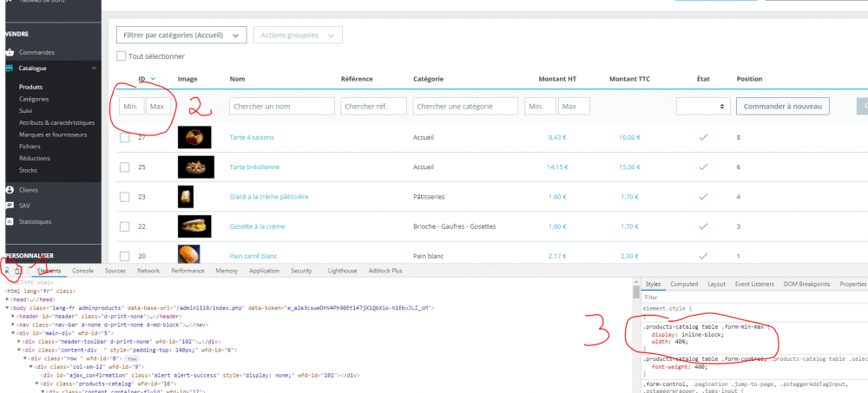868x393 pixels.
Task: Open the Glacé à la crème pâtissière link
Action: pos(269,196)
